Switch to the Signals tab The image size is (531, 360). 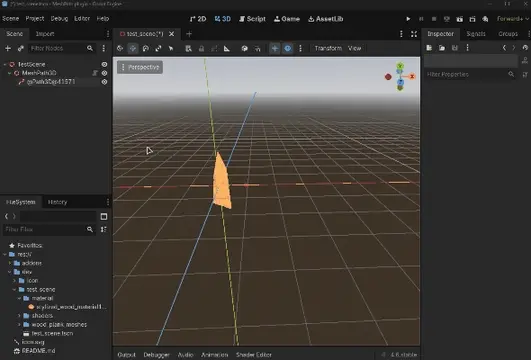click(476, 34)
